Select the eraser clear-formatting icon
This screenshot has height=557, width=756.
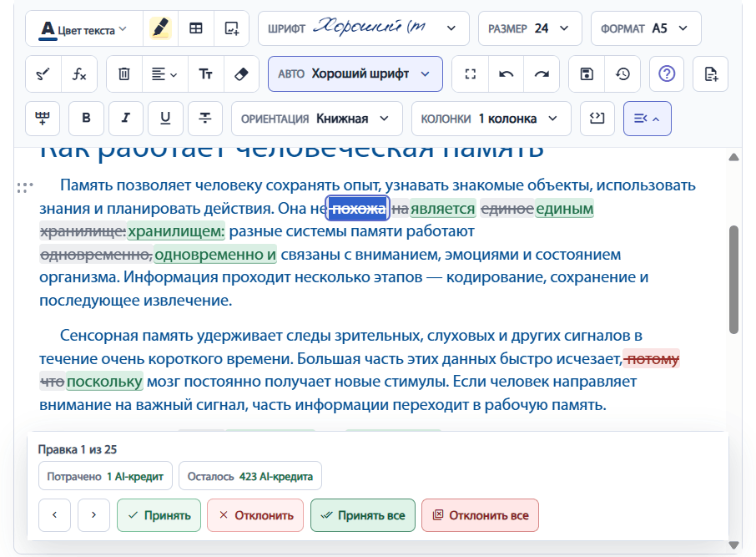pyautogui.click(x=241, y=74)
